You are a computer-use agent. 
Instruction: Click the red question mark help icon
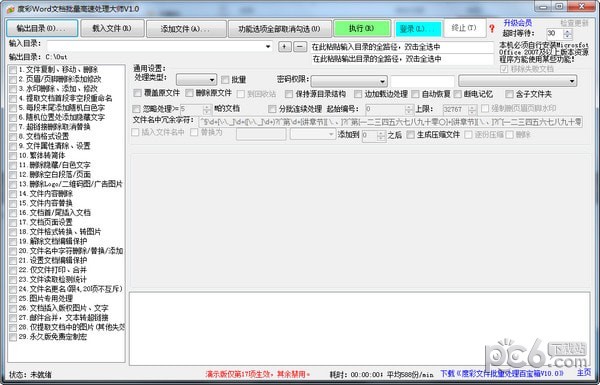click(492, 28)
